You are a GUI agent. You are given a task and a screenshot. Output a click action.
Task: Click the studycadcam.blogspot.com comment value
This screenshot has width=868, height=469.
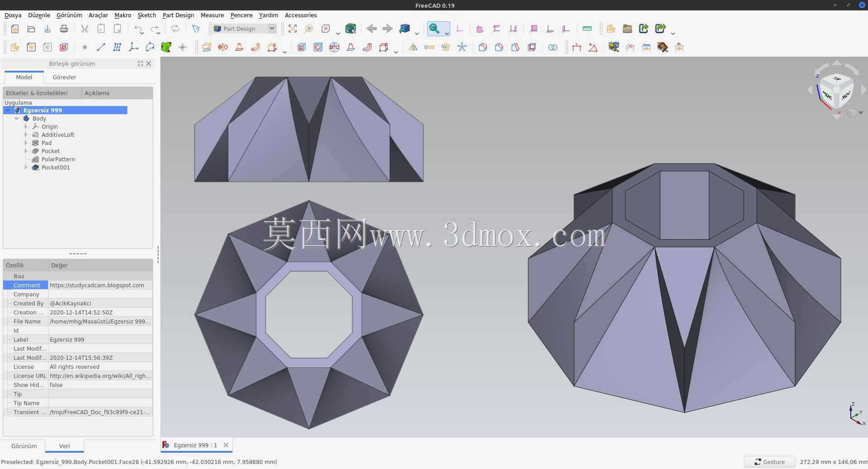100,285
